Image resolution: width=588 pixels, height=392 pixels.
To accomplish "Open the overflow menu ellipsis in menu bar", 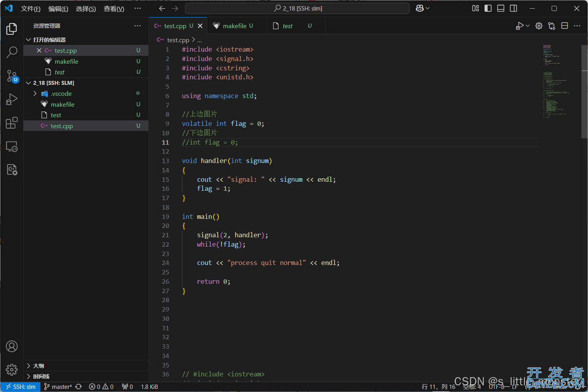I will tap(137, 8).
